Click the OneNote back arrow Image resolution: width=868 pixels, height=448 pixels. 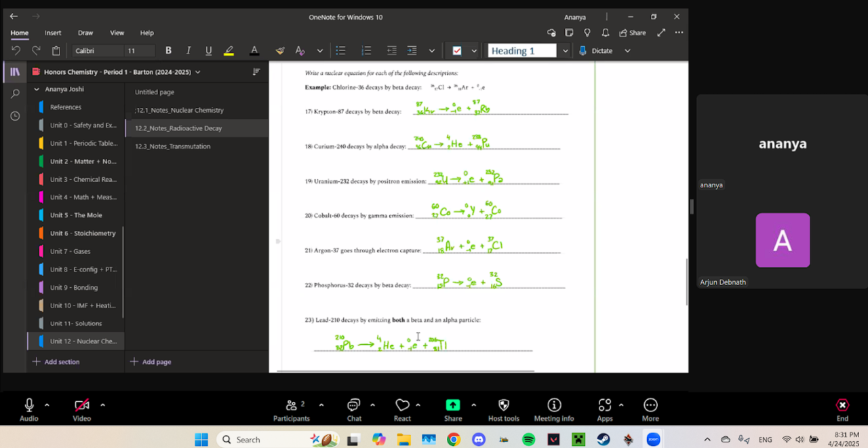click(x=14, y=16)
